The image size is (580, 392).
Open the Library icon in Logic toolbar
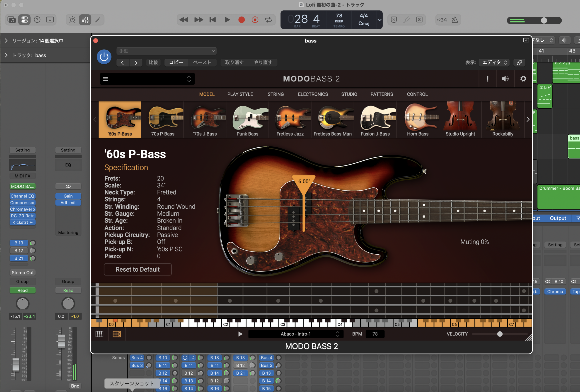(x=12, y=20)
